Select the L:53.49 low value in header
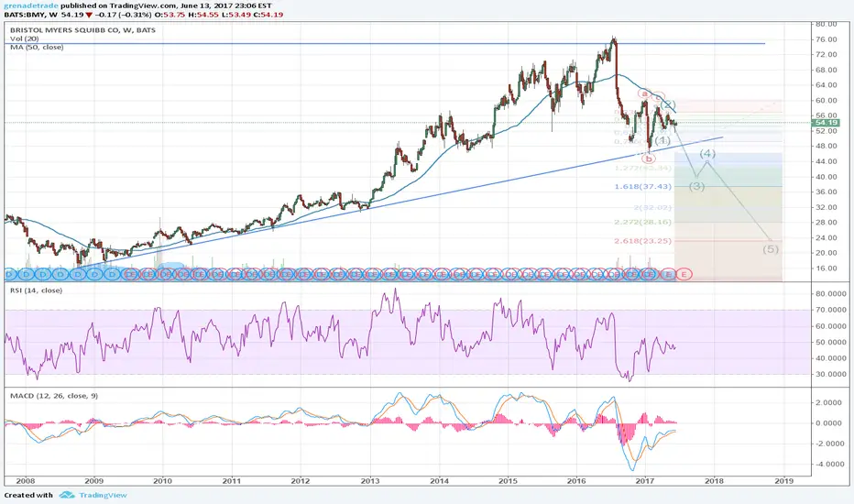854x504 pixels. (x=238, y=15)
